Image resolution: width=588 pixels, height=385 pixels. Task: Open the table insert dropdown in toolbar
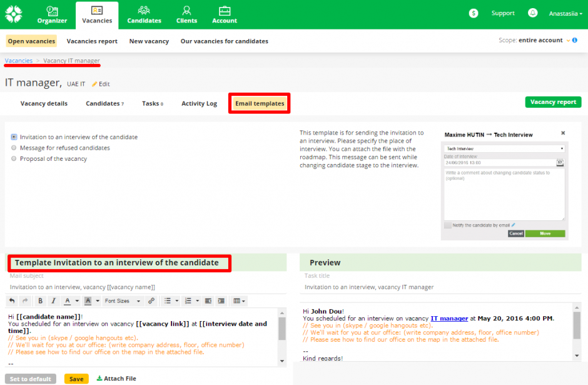tap(239, 301)
